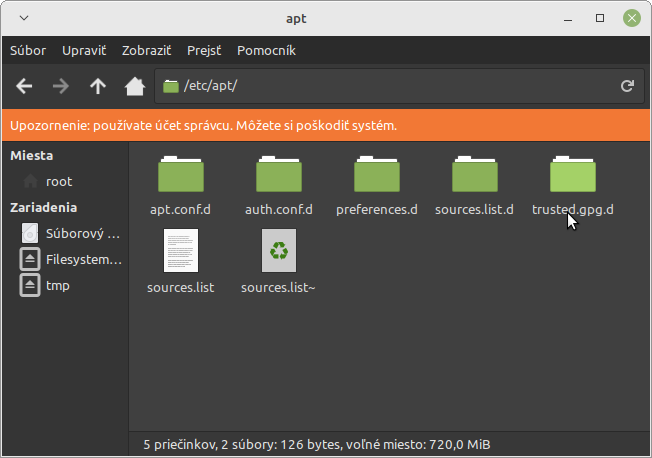Select the auth.conf.d folder
The width and height of the screenshot is (652, 458).
pos(278,175)
